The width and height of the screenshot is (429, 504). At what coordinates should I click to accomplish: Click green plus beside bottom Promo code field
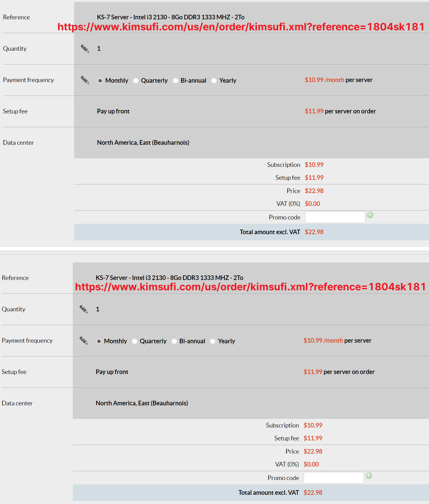pos(369,476)
